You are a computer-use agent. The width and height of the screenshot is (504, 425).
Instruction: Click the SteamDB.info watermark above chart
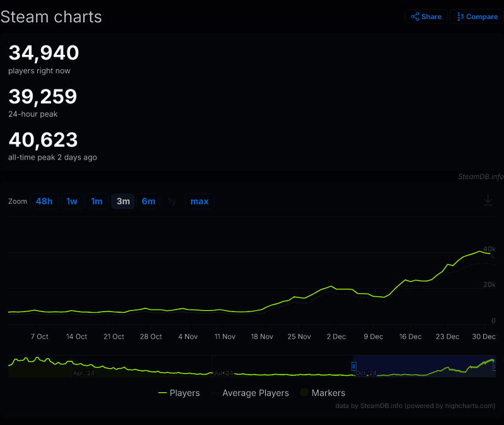click(x=480, y=177)
